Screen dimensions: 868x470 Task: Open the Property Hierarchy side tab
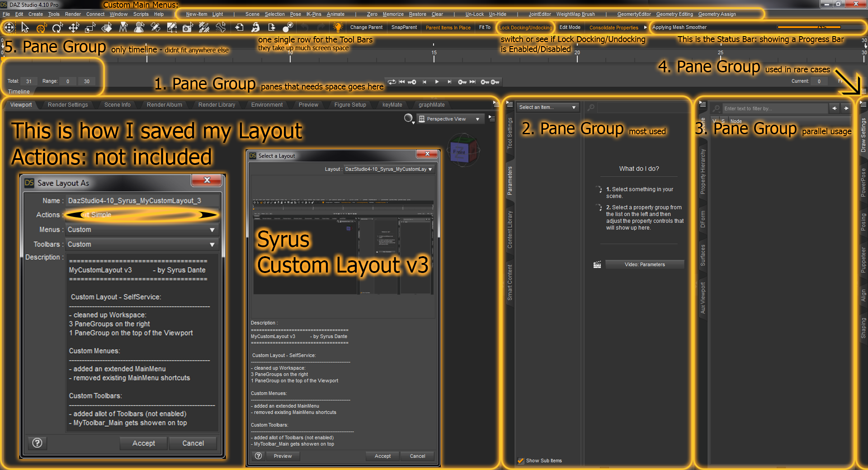[703, 172]
